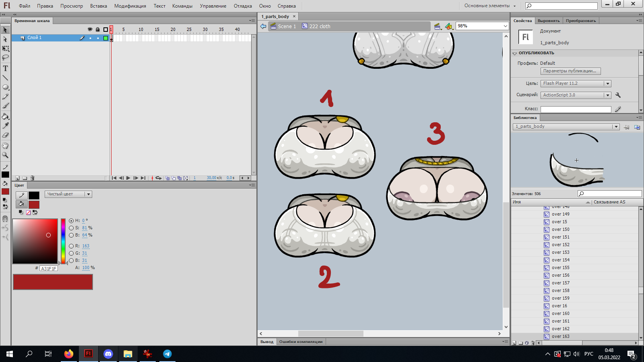This screenshot has height=362, width=644.
Task: Select the S saturation radio button
Action: tap(71, 228)
